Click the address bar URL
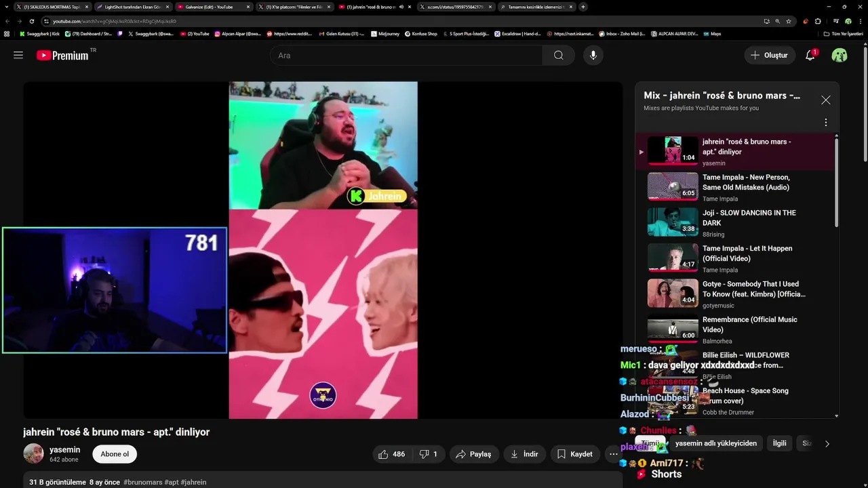 coord(115,21)
